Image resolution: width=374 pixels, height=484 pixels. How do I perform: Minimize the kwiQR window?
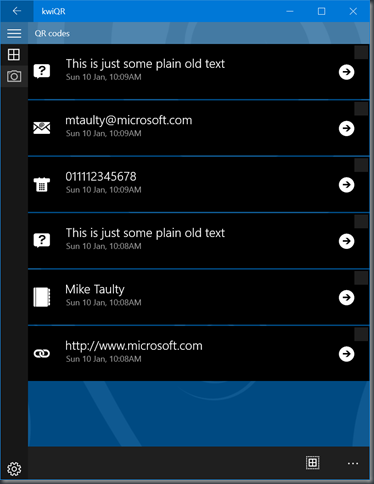click(290, 11)
